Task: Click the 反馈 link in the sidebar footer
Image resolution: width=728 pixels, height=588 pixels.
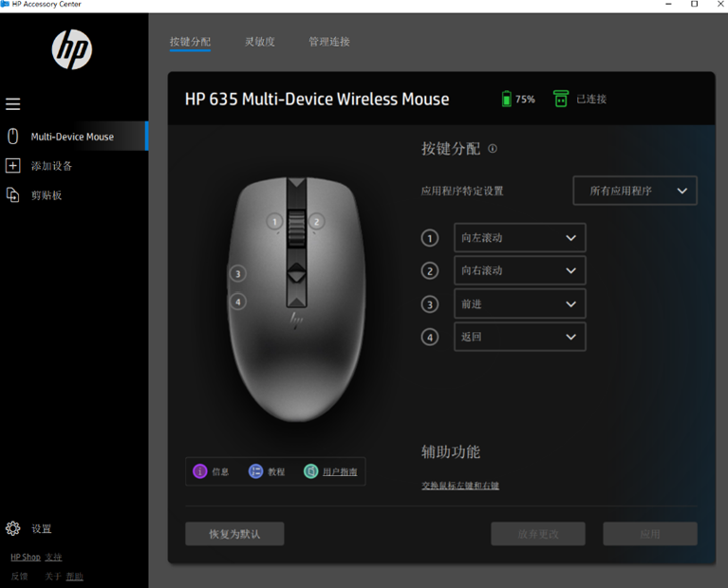Action: click(20, 576)
